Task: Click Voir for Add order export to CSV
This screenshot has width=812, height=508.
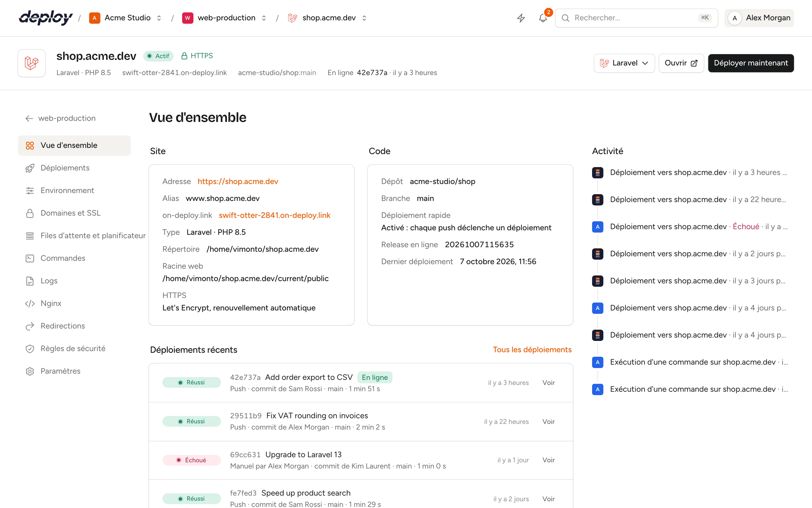Action: click(x=548, y=383)
